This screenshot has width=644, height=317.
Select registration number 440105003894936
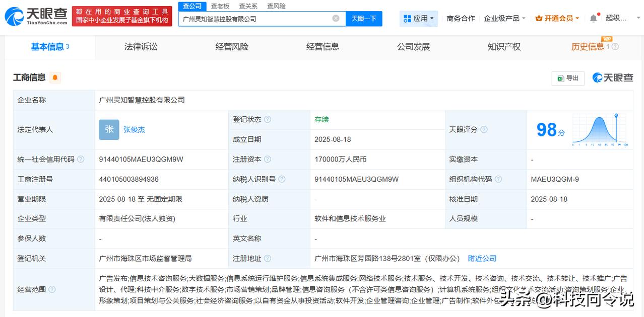pyautogui.click(x=129, y=179)
